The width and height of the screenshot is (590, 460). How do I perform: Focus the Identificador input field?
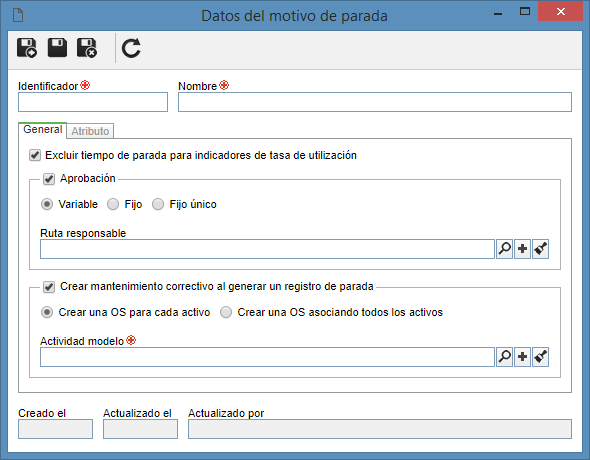[93, 102]
